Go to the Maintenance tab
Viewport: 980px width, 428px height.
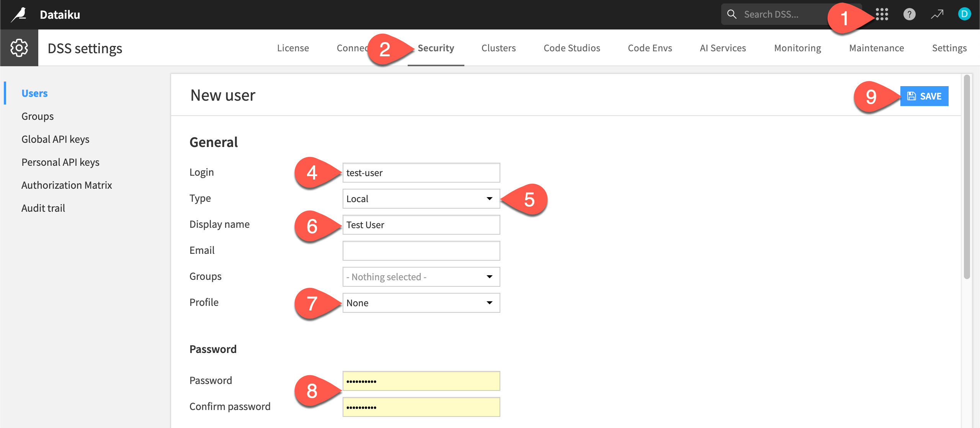(877, 48)
